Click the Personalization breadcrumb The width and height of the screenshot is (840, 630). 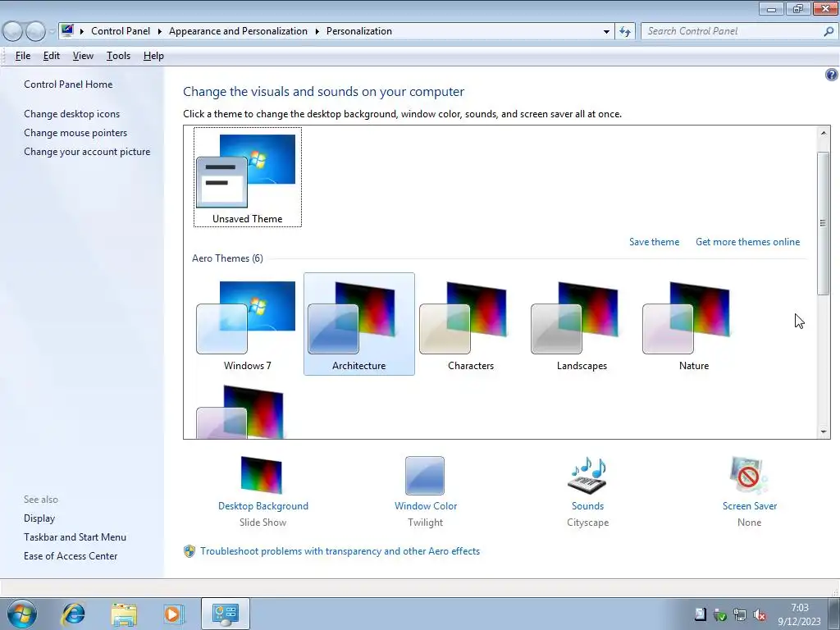pyautogui.click(x=359, y=32)
